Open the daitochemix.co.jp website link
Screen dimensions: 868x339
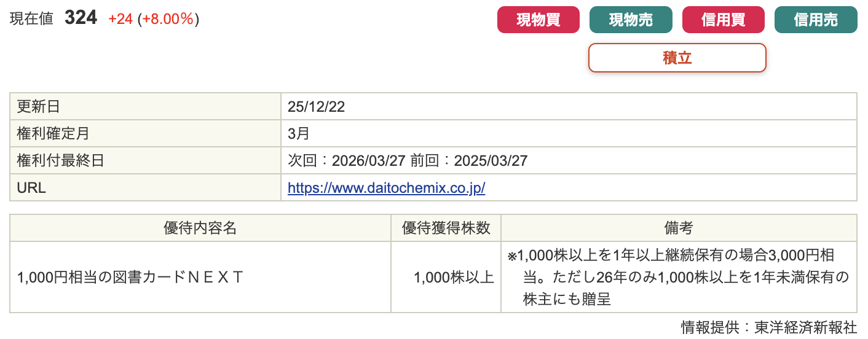(386, 188)
